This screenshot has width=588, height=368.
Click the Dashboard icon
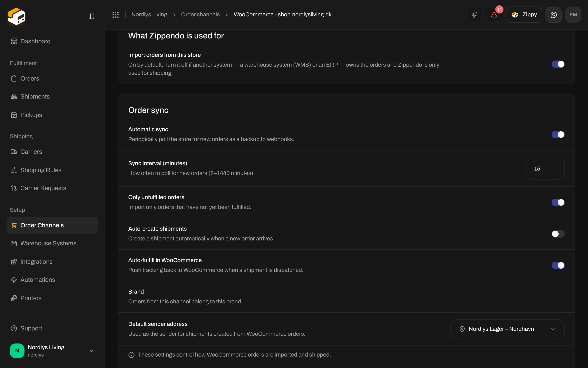tap(14, 41)
